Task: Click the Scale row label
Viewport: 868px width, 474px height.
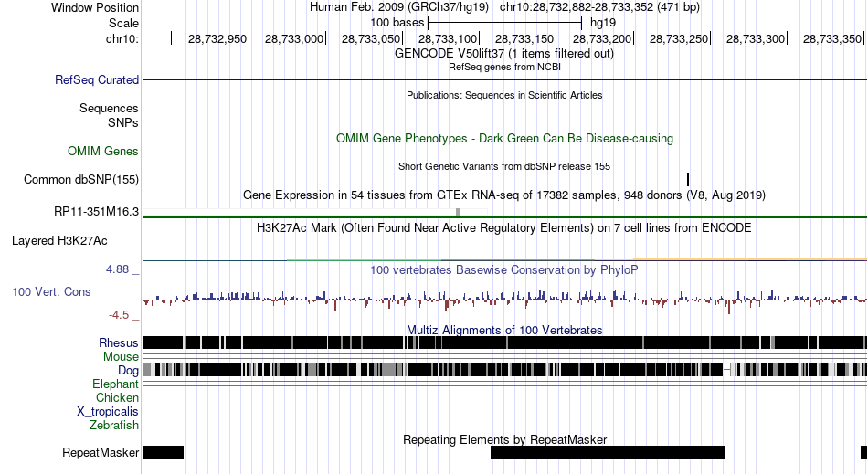Action: 123,23
